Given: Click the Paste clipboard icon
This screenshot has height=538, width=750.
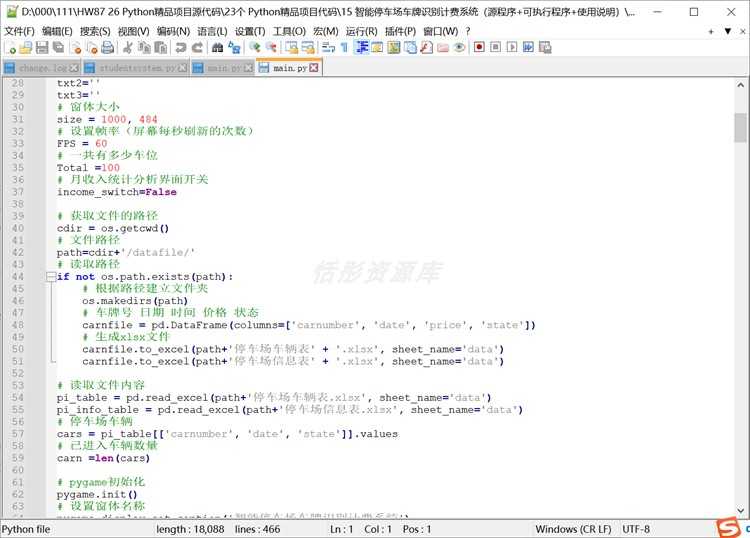Looking at the screenshot, I should [161, 47].
